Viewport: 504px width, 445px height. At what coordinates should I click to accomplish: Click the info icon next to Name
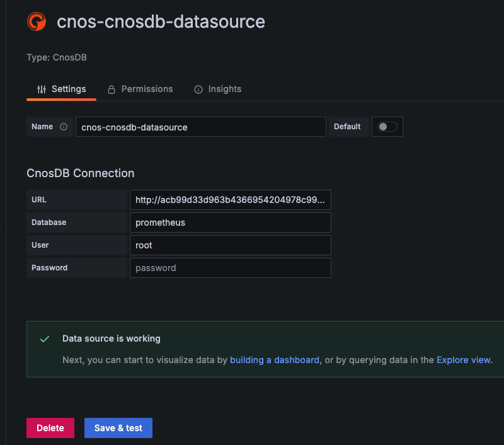click(64, 127)
